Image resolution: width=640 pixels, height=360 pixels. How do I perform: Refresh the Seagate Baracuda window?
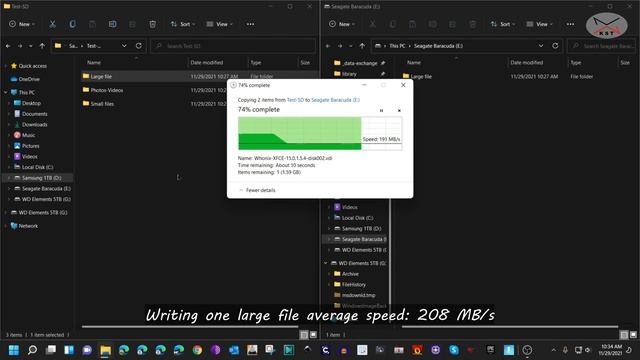[x=555, y=46]
